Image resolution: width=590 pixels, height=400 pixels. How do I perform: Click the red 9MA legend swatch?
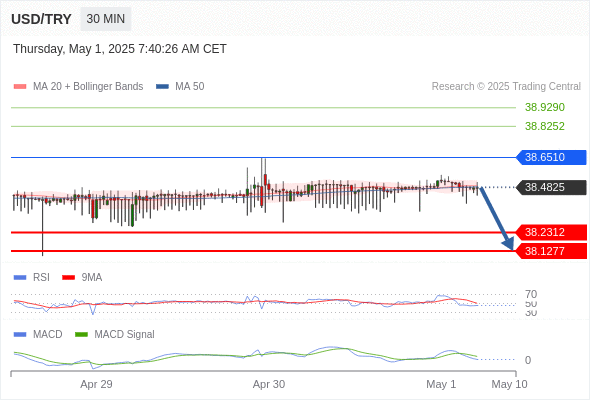coord(68,278)
